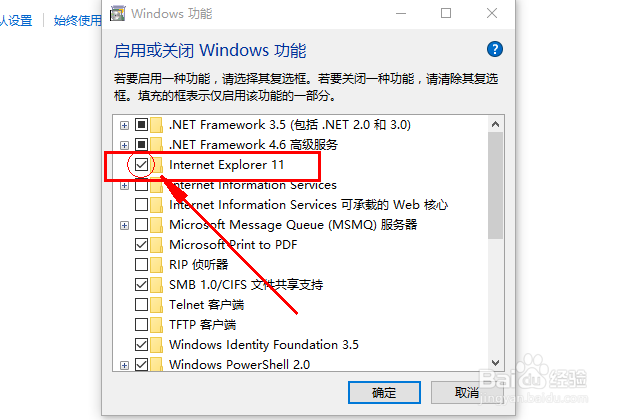Click the 始终使用 link behind the dialog
Viewport: 624px width, 420px height.
(x=78, y=20)
